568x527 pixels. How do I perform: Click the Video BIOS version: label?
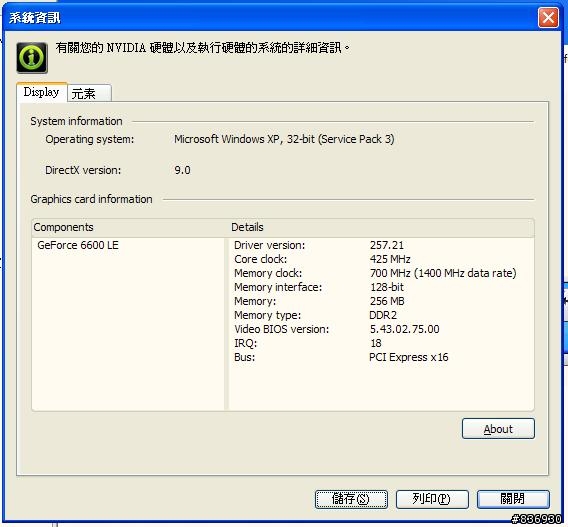point(281,329)
